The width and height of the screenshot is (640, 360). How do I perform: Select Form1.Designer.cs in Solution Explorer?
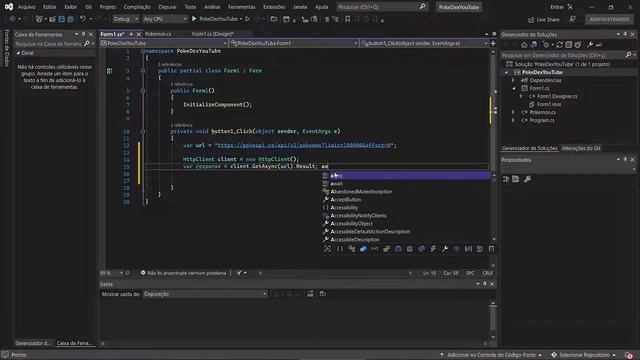(x=557, y=96)
